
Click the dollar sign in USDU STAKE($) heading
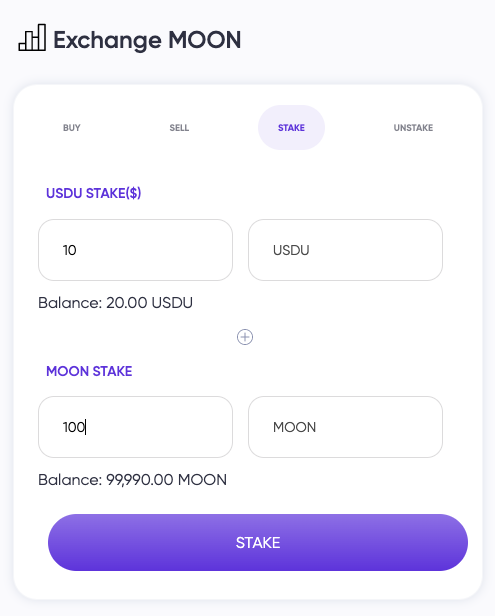coord(133,193)
